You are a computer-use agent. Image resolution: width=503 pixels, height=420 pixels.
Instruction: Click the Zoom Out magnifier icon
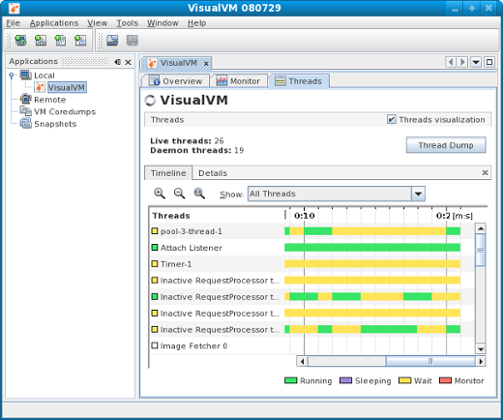[x=179, y=193]
